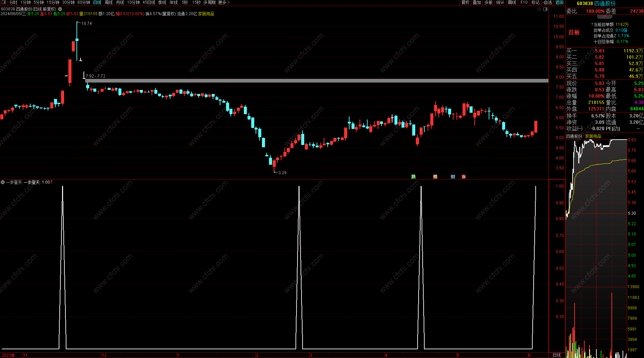Click the 7.92 - 7.72 gap label
Screen dimensions: 644x358
[96, 76]
